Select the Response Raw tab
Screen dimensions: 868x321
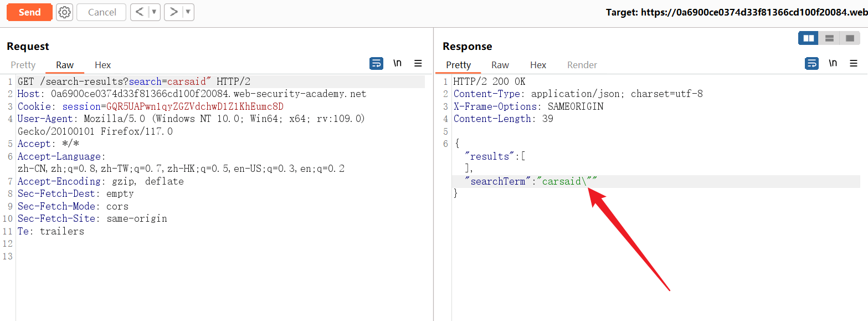pyautogui.click(x=500, y=65)
